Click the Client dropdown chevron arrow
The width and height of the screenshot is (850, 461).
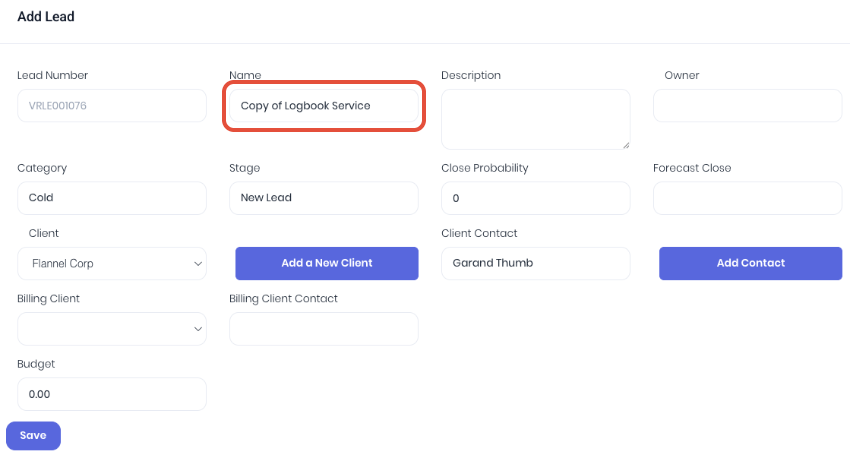198,264
